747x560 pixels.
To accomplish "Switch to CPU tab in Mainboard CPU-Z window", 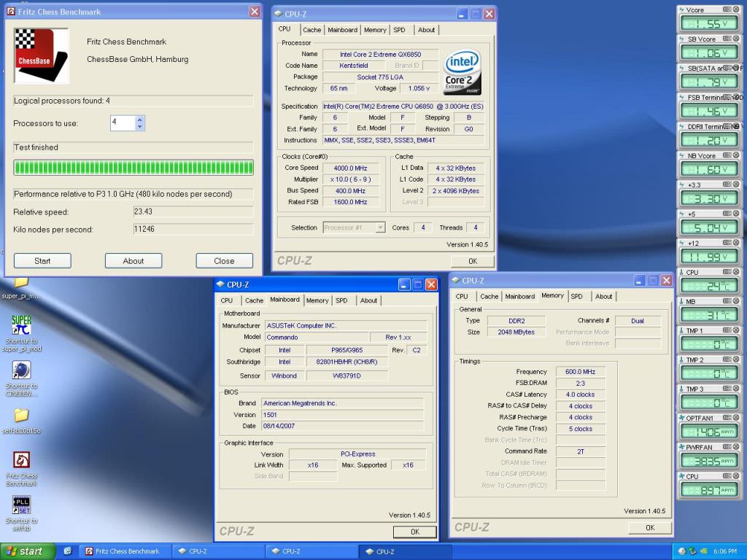I will coord(227,300).
